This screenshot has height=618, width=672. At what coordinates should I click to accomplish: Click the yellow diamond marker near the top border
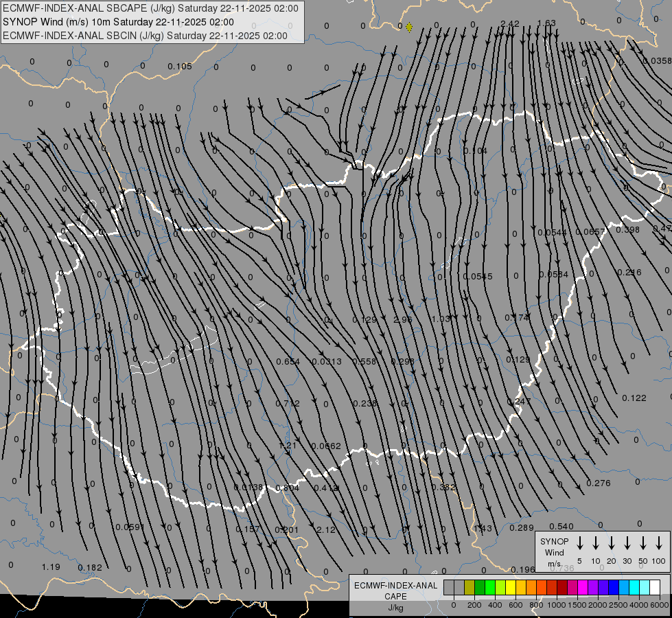[x=409, y=27]
